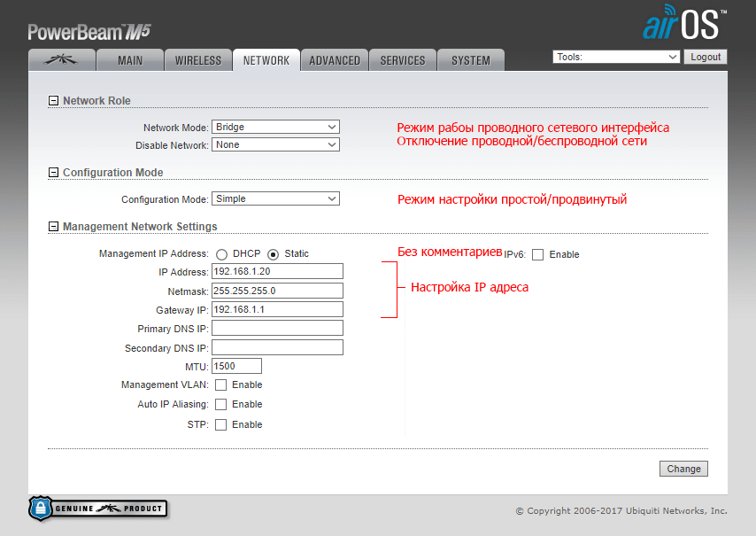Switch to the WIRELESS tab
Screen dimensions: 756x536
point(198,60)
